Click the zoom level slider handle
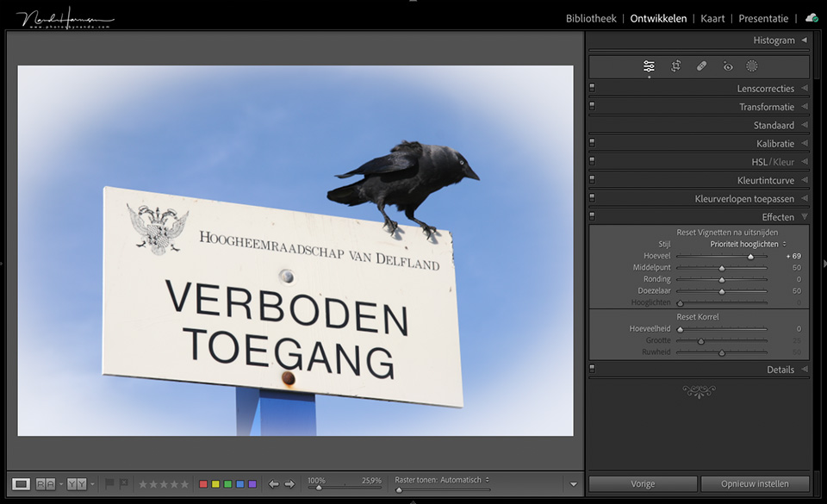 coord(318,488)
